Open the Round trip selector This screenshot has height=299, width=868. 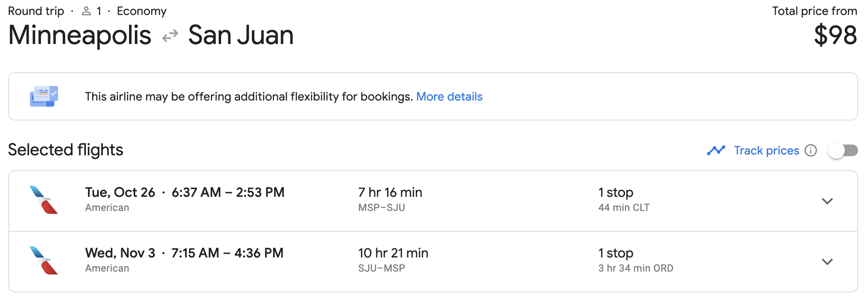click(x=37, y=10)
